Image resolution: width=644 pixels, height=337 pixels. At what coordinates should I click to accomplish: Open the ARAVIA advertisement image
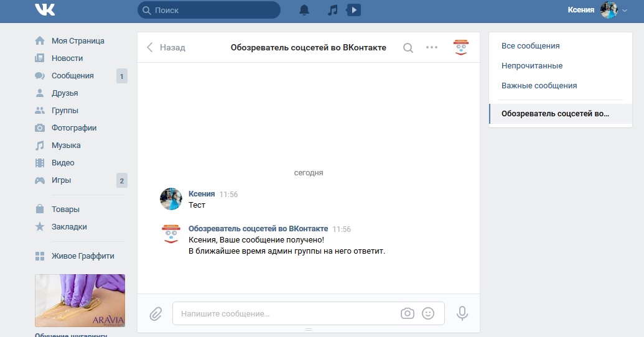coord(80,300)
